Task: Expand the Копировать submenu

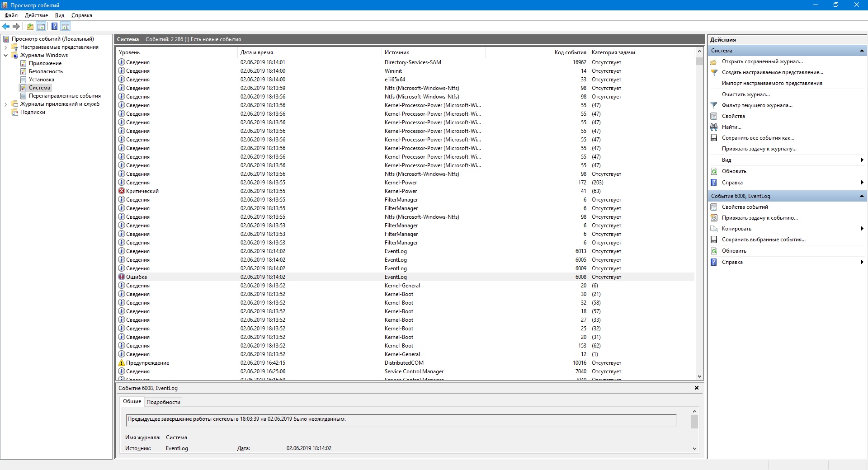Action: click(x=787, y=229)
